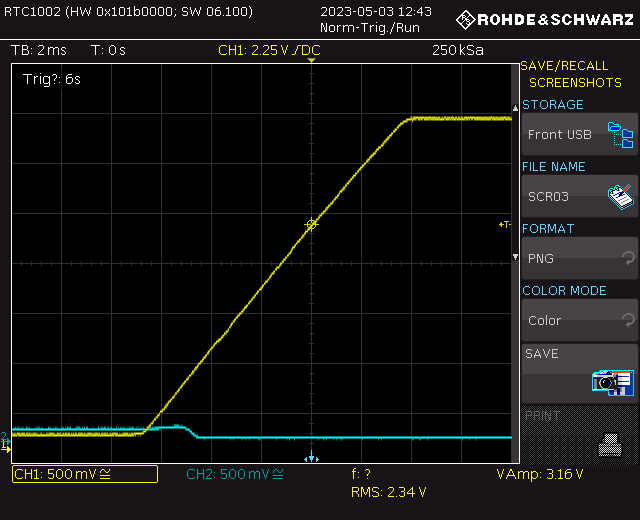This screenshot has height=520, width=640.
Task: Click the STORAGE section heading
Action: 553,105
